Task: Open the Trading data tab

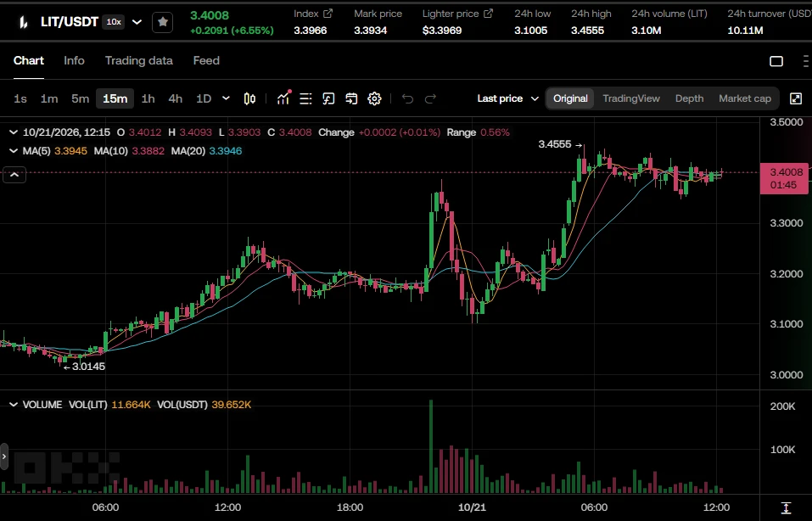Action: [139, 60]
